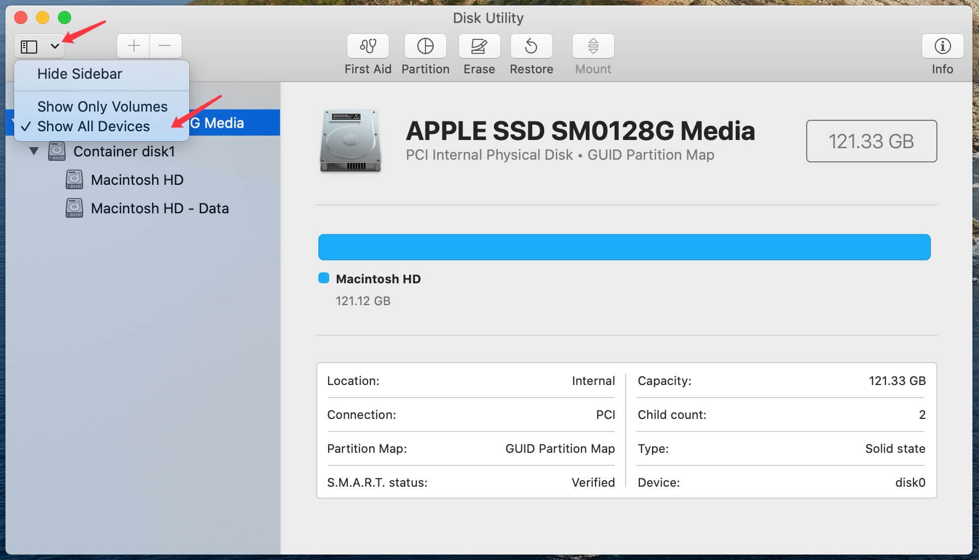The height and width of the screenshot is (560, 979).
Task: Select Macintosh HD - Data volume
Action: [160, 208]
